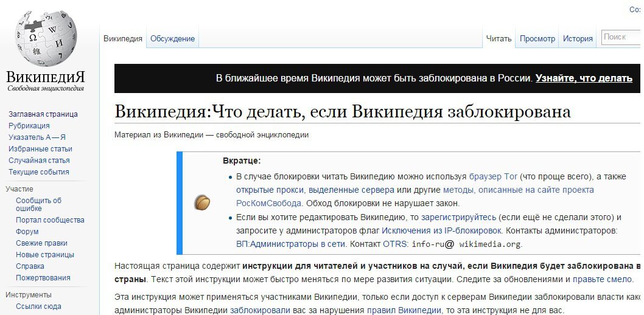The height and width of the screenshot is (315, 644).
Task: Click Сообщить об ошибке link
Action: [x=38, y=204]
